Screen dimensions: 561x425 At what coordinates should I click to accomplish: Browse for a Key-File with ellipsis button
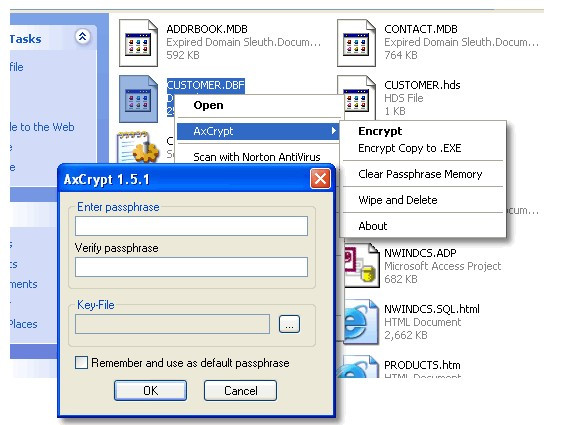[289, 324]
